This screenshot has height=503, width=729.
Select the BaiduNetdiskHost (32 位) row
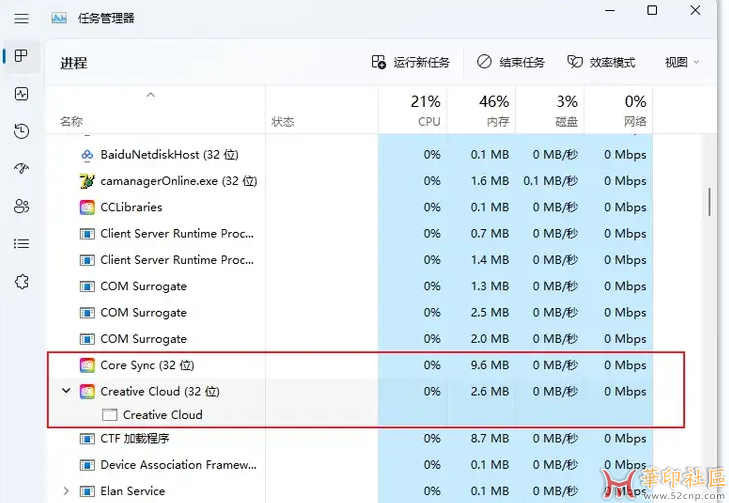(350, 155)
